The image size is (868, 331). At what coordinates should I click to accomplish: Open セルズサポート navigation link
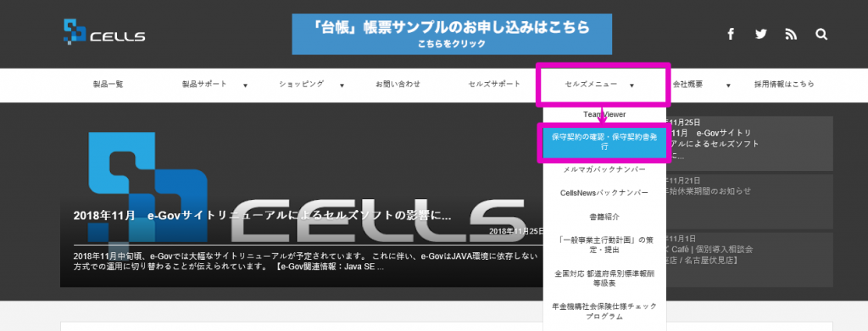click(494, 85)
